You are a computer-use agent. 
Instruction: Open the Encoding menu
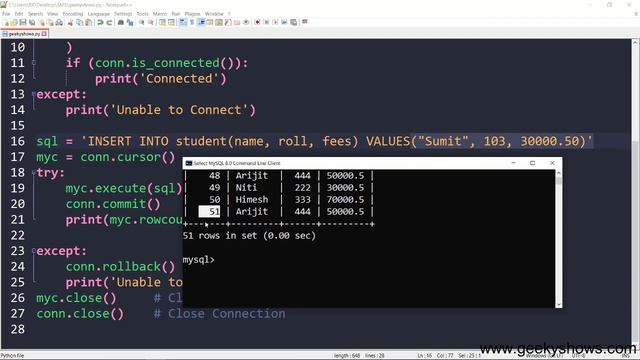pyautogui.click(x=73, y=14)
